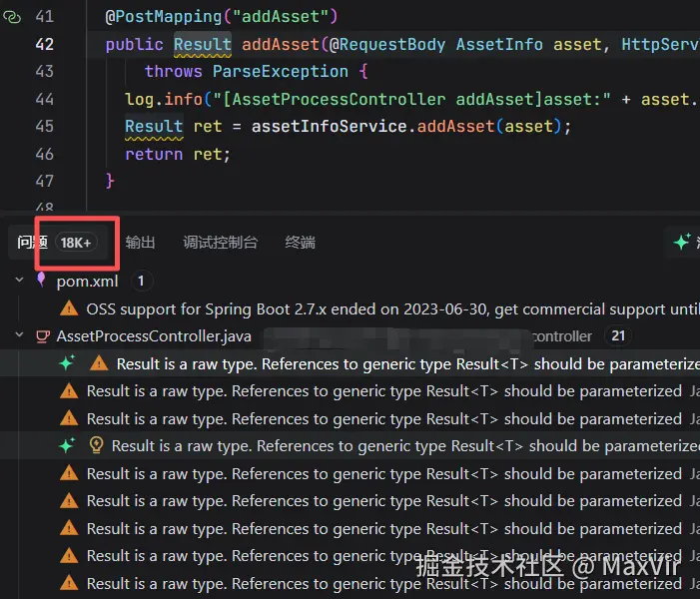
Task: Switch to the 终端 (Terminal) tab
Action: click(x=300, y=243)
